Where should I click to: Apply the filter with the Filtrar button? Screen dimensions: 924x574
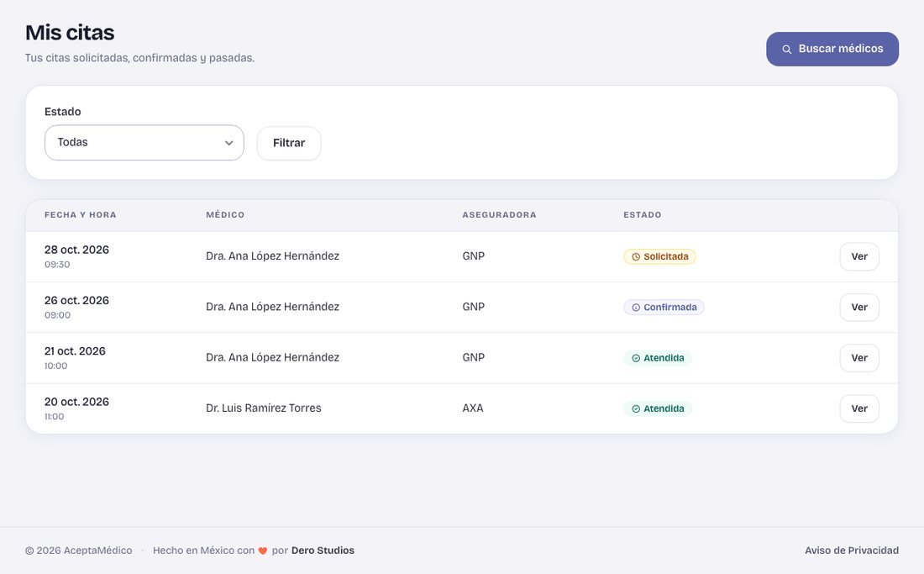[x=289, y=143]
